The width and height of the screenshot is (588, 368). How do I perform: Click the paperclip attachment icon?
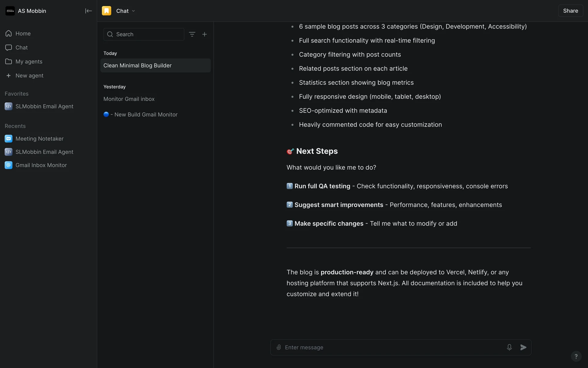click(279, 347)
